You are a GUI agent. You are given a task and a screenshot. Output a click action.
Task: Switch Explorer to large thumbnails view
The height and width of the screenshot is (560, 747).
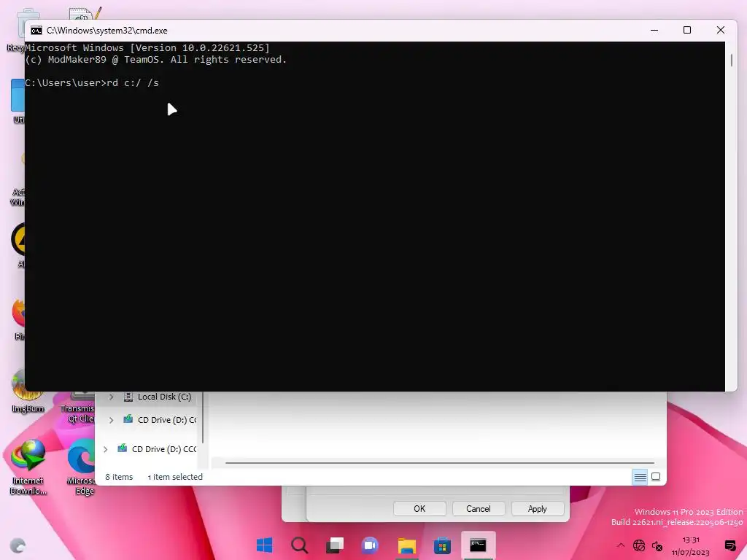tap(656, 477)
